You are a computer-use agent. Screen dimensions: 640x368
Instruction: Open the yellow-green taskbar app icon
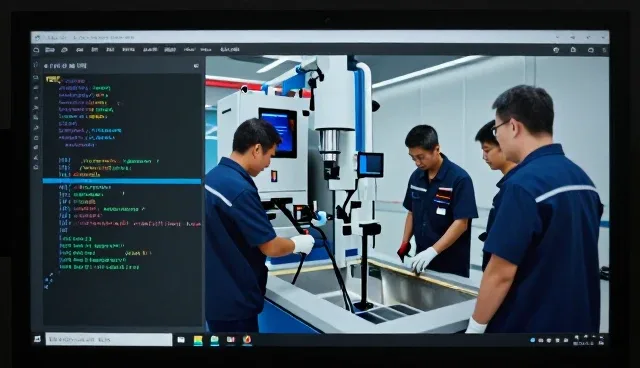pos(198,340)
